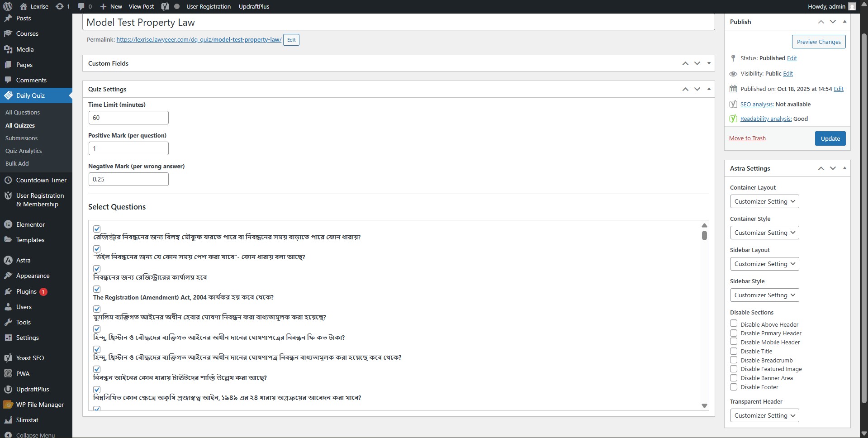Go to WP File Manager in sidebar
The width and height of the screenshot is (868, 438).
(x=40, y=405)
